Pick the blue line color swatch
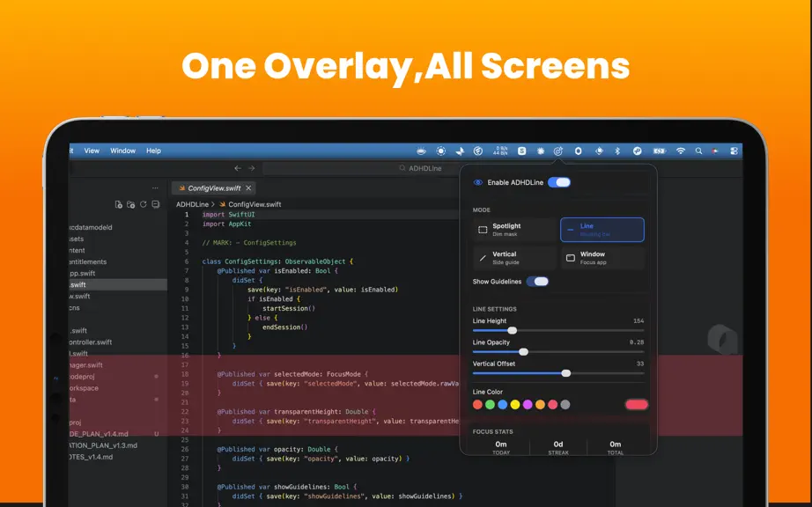Screen dimensions: 812x507 (502, 405)
